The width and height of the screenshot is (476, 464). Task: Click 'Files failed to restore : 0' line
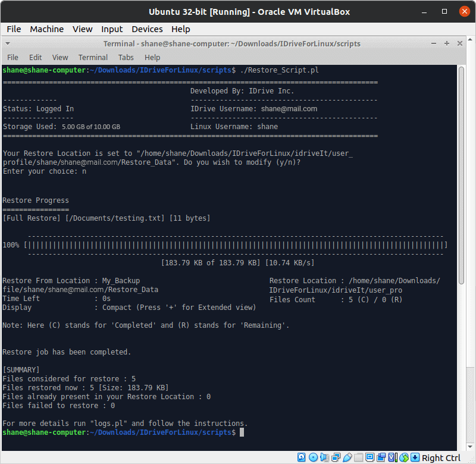pyautogui.click(x=58, y=406)
